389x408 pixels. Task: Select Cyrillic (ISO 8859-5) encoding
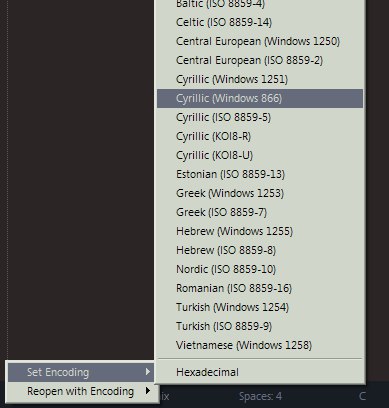(260, 117)
